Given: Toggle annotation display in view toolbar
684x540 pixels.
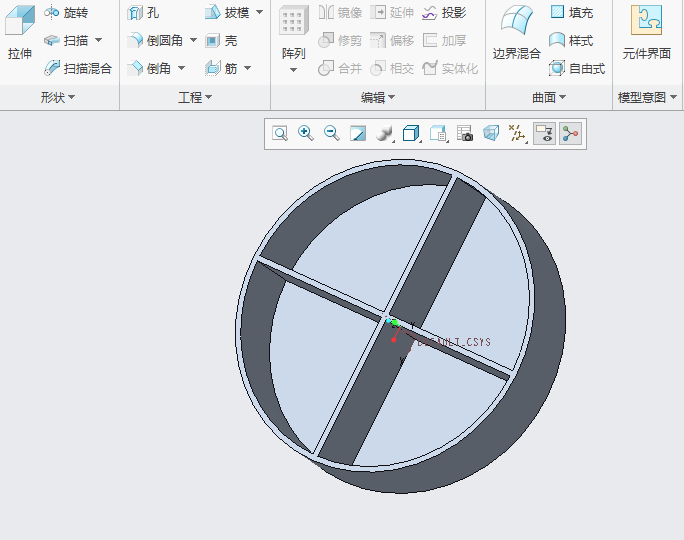Looking at the screenshot, I should (544, 134).
